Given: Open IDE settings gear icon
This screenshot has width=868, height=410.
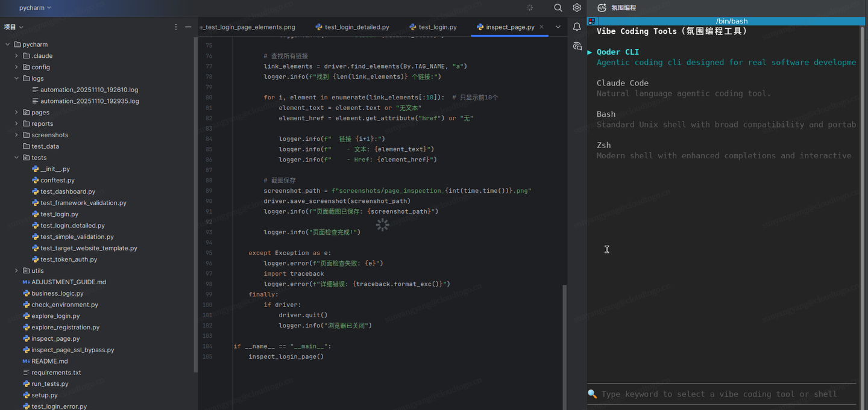Looking at the screenshot, I should [577, 8].
